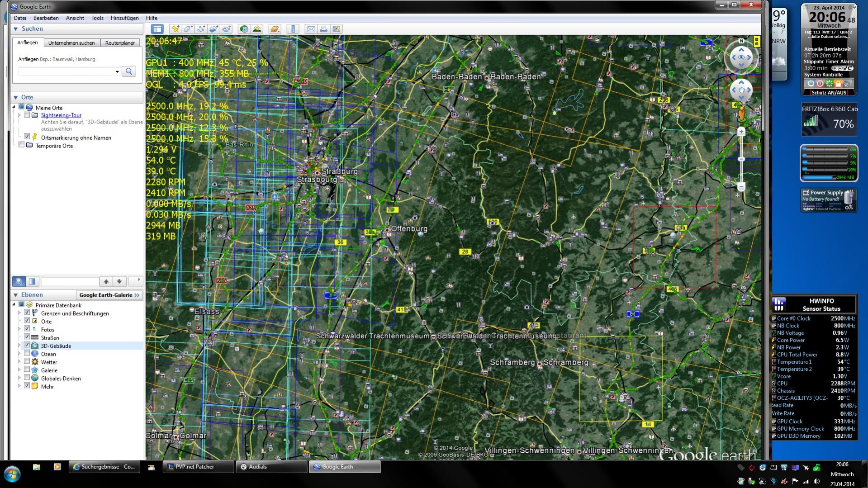
Task: Uncheck the Orte layer checkbox
Action: (x=27, y=321)
